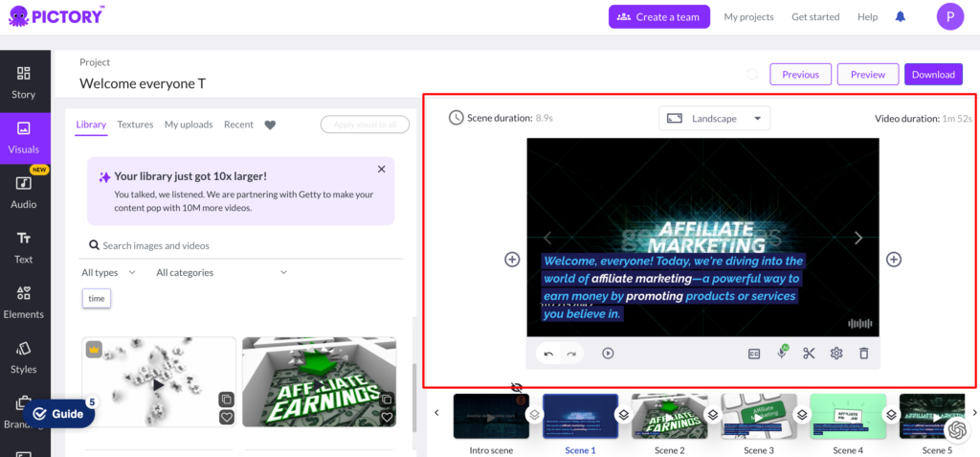Image resolution: width=980 pixels, height=457 pixels.
Task: Open scene settings gear icon
Action: point(836,354)
